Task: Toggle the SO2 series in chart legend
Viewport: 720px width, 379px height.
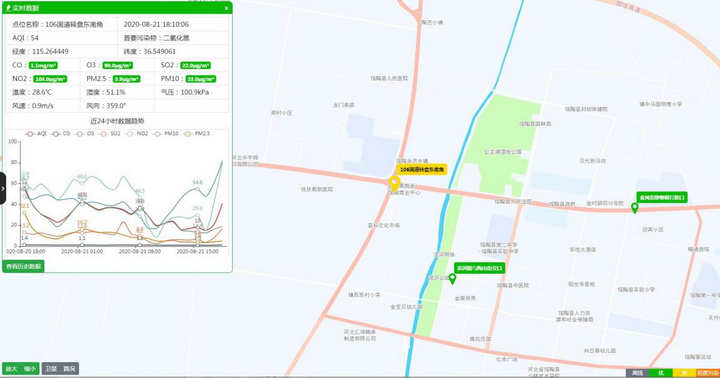Action: tap(110, 134)
